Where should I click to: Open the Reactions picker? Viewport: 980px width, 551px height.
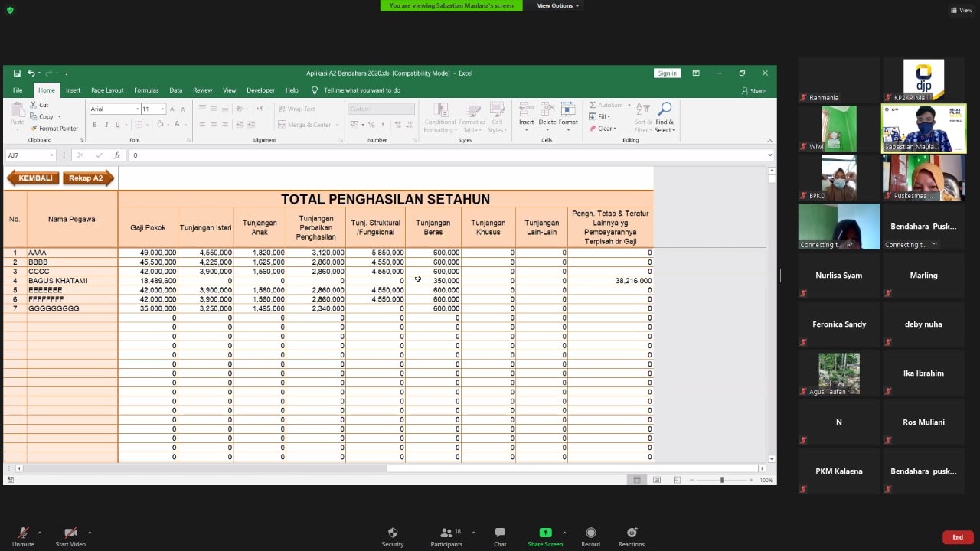point(632,536)
